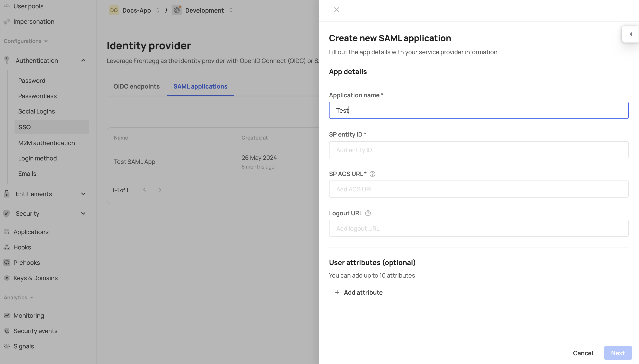This screenshot has width=639, height=364.
Task: Click the Signals sidebar icon
Action: [7, 346]
